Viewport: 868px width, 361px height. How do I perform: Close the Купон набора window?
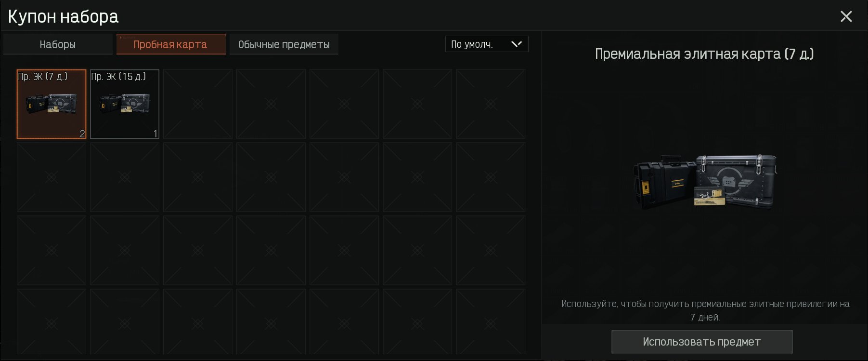point(846,16)
